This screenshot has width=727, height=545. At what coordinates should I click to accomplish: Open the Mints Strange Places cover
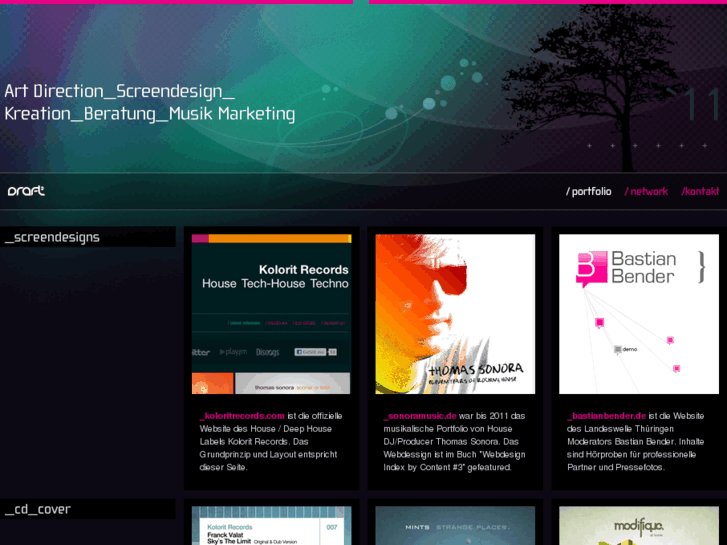(x=455, y=526)
